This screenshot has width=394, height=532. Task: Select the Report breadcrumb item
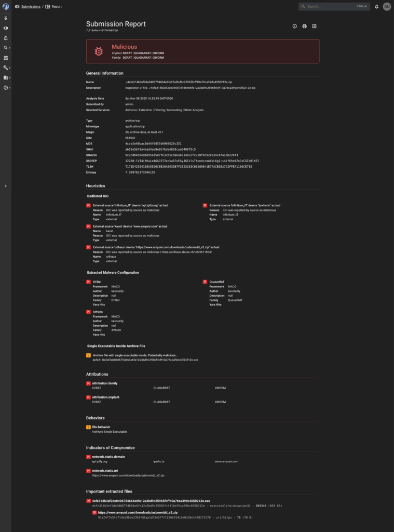click(x=56, y=7)
